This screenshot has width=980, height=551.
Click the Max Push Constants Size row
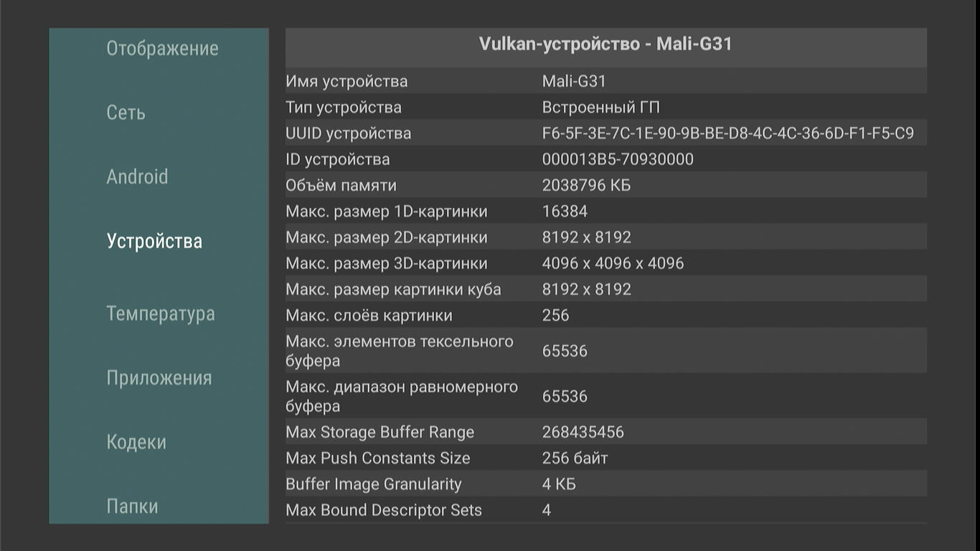[606, 458]
